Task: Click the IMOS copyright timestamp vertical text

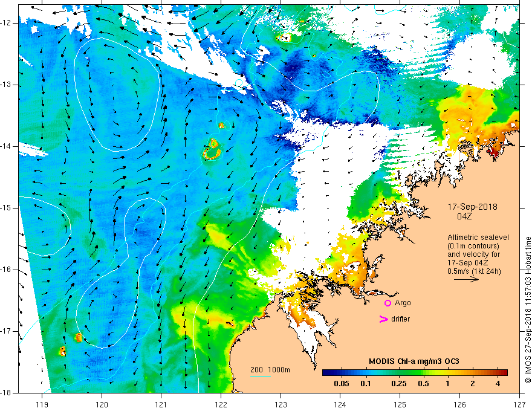Action: [x=528, y=310]
